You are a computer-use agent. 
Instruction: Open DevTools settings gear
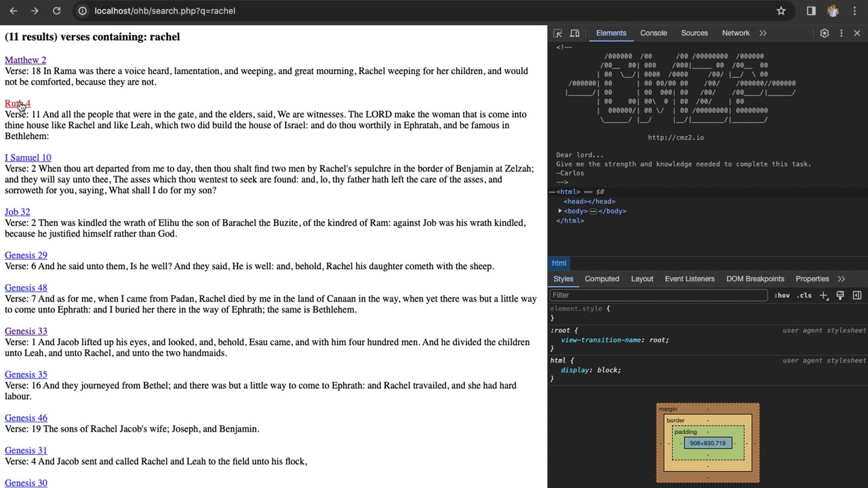pyautogui.click(x=825, y=33)
